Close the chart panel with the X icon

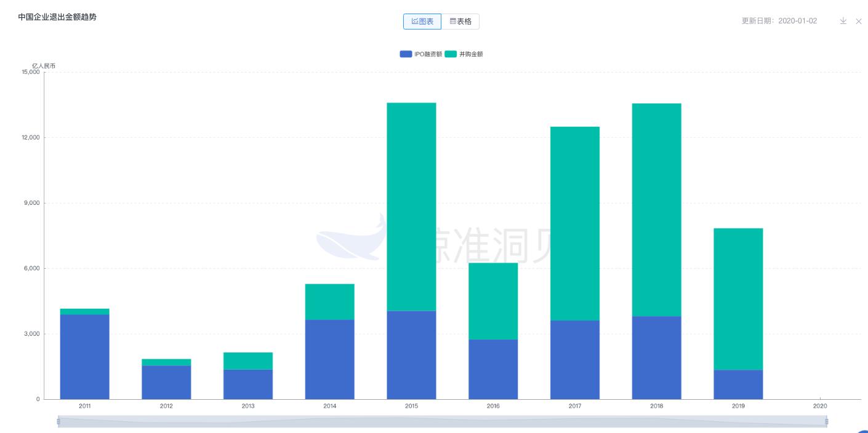[859, 21]
